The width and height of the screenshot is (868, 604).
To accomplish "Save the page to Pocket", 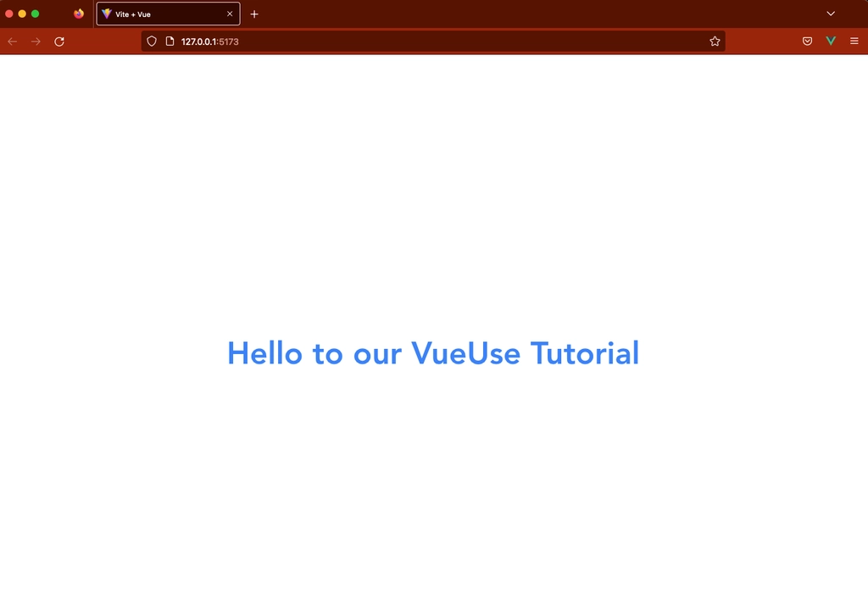I will (x=806, y=41).
